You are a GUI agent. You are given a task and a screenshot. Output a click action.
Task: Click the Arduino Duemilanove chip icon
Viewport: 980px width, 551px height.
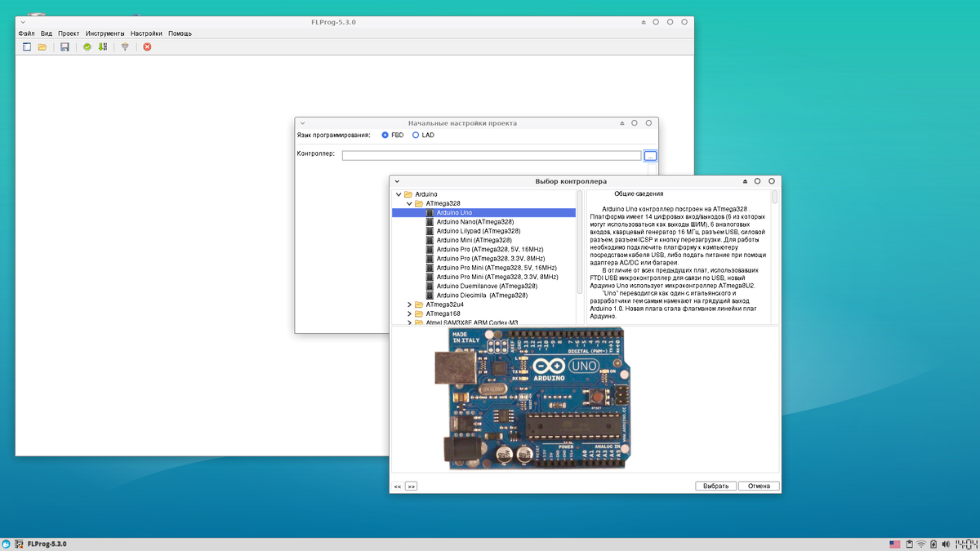point(430,287)
